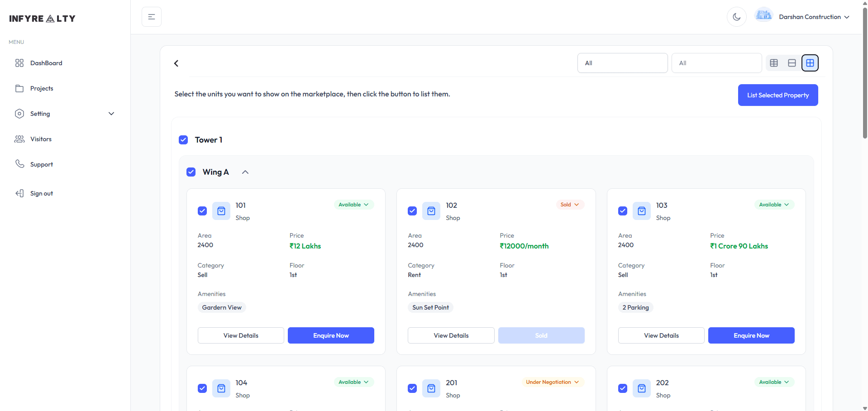
Task: Open the Support menu item
Action: tap(65, 164)
